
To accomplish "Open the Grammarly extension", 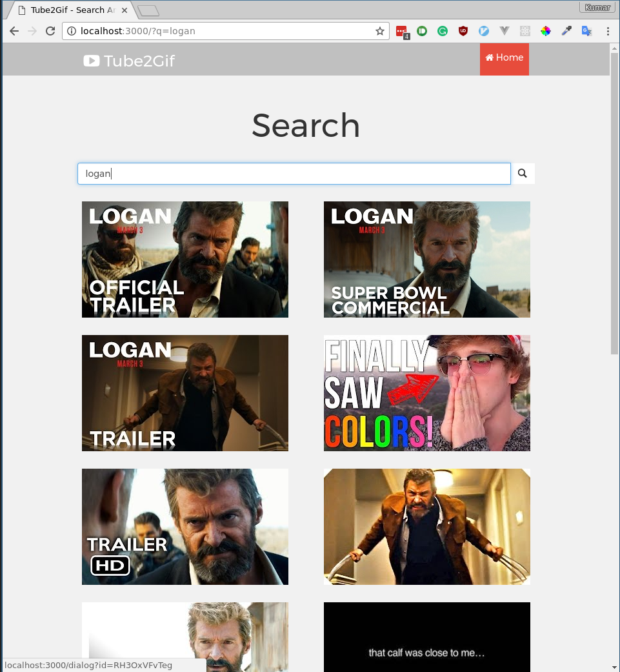I will (x=443, y=30).
